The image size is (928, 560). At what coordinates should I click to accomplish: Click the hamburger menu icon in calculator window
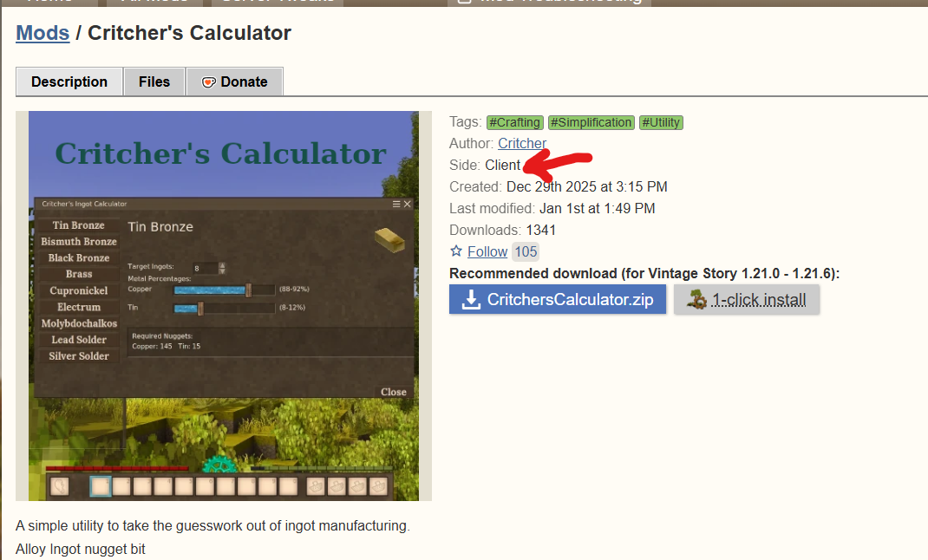pyautogui.click(x=396, y=204)
